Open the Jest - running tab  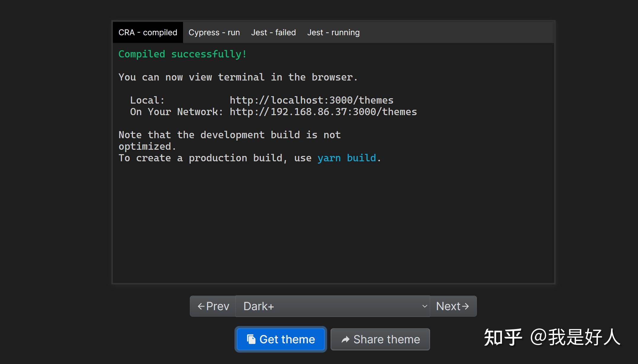[333, 32]
